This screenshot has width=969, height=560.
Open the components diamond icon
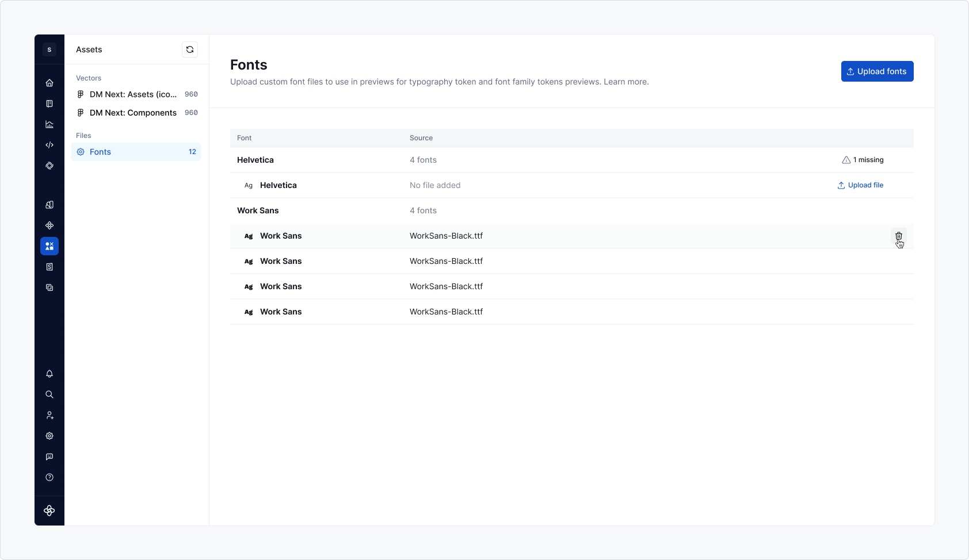(x=49, y=225)
